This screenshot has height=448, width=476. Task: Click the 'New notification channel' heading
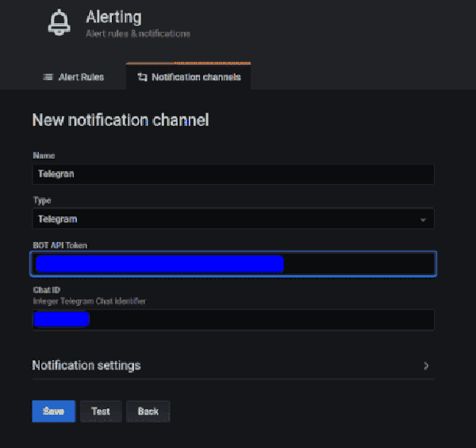(x=121, y=120)
